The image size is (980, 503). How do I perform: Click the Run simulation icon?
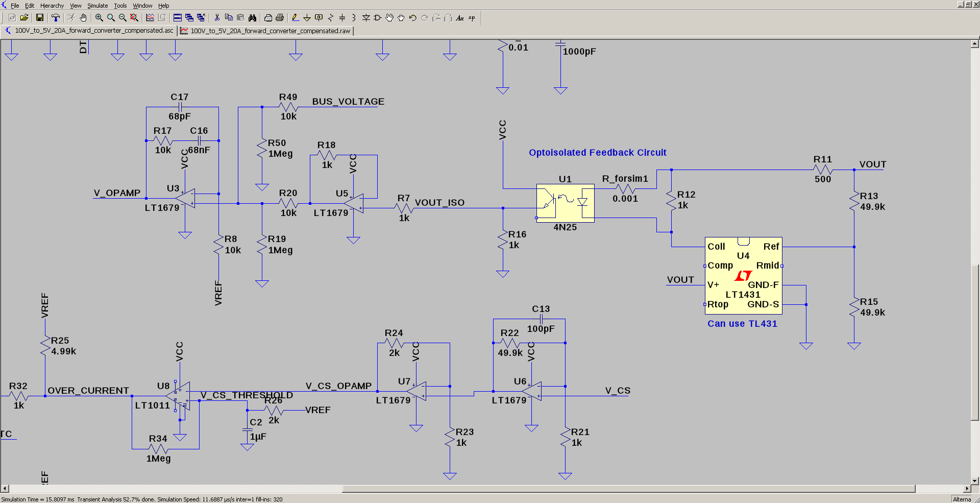click(x=71, y=18)
